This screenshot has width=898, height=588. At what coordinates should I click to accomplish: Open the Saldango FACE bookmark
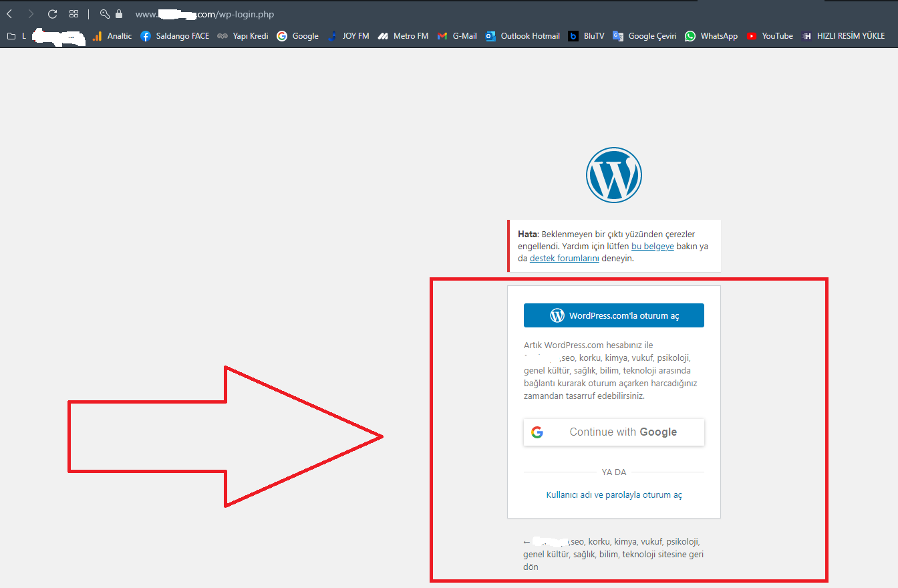(x=175, y=36)
